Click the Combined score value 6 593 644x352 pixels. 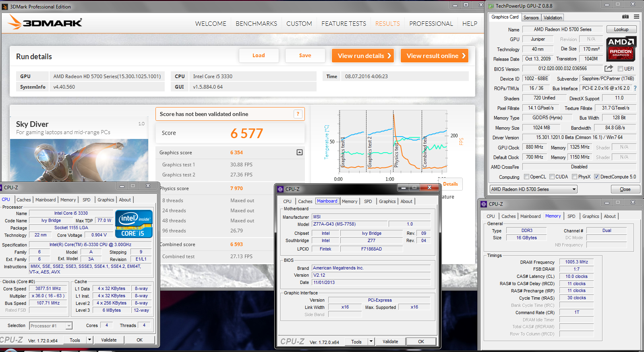pyautogui.click(x=236, y=244)
